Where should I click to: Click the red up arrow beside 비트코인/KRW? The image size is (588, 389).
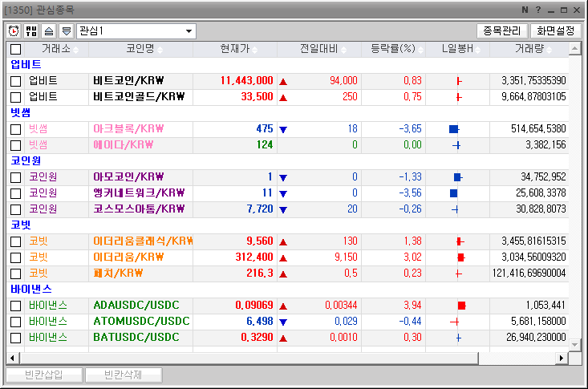pos(283,81)
